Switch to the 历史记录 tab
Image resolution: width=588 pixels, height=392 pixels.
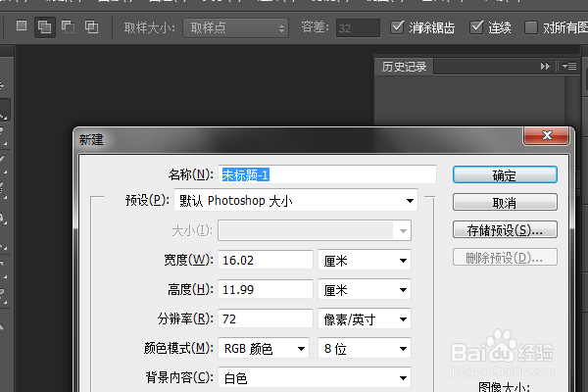point(404,67)
